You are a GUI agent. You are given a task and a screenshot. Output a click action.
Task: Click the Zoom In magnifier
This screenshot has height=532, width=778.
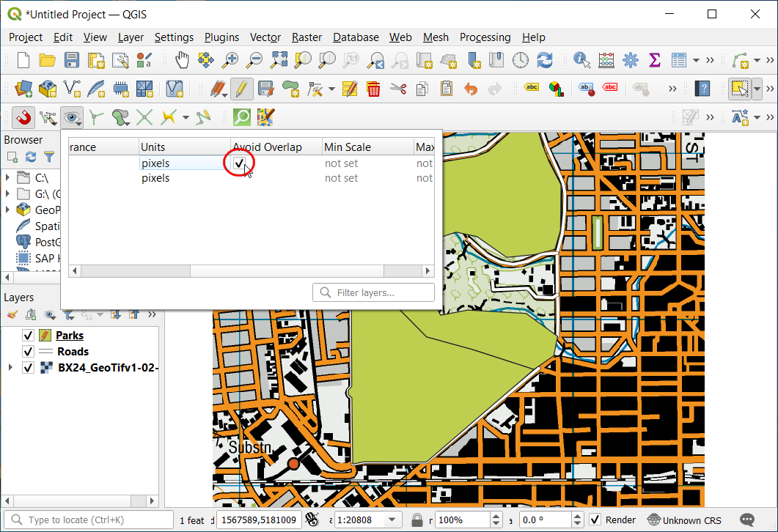(231, 60)
